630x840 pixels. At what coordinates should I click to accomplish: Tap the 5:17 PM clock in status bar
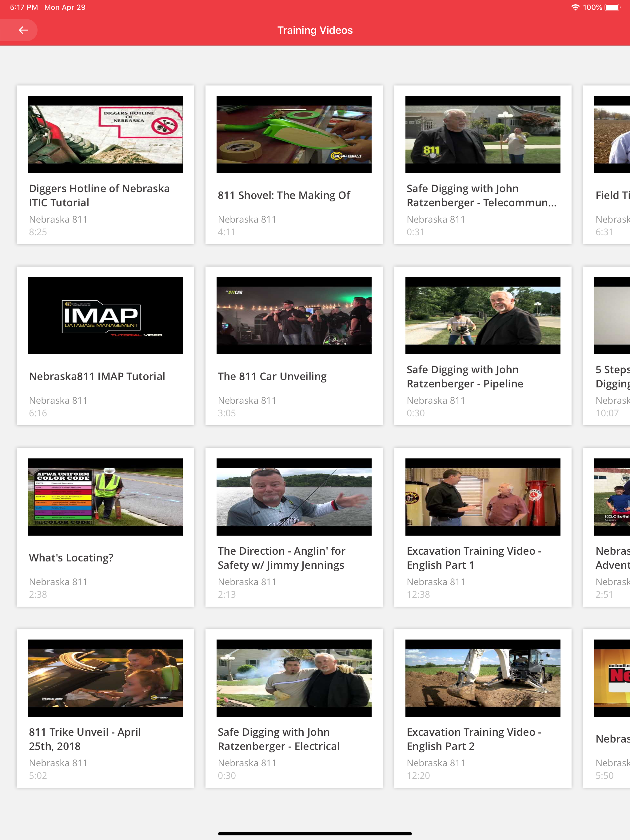click(x=24, y=7)
